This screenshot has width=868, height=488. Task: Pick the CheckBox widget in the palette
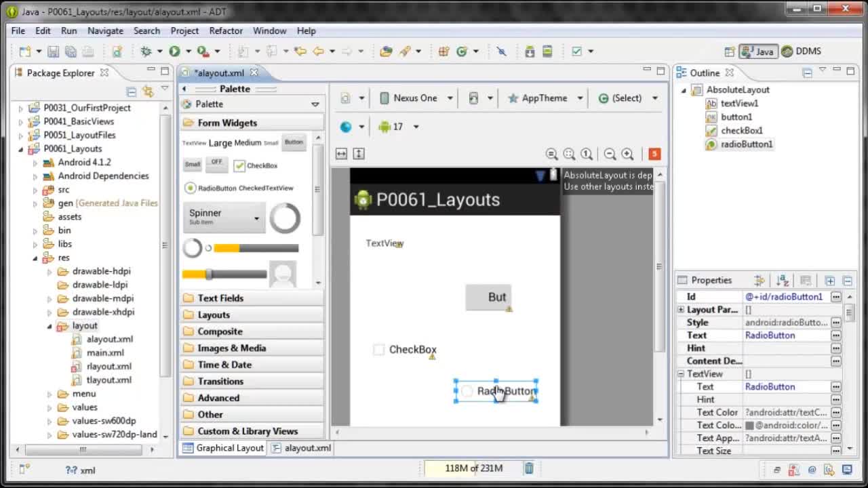click(255, 165)
